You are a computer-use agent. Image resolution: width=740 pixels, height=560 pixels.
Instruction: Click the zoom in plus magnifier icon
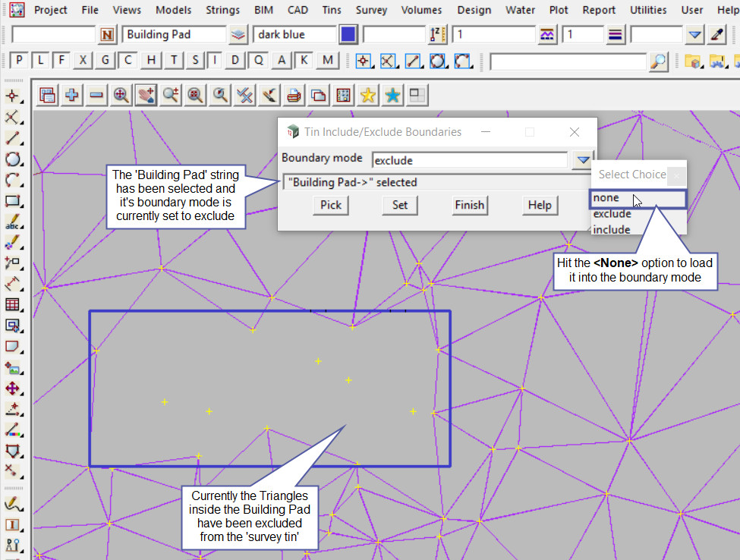(121, 95)
